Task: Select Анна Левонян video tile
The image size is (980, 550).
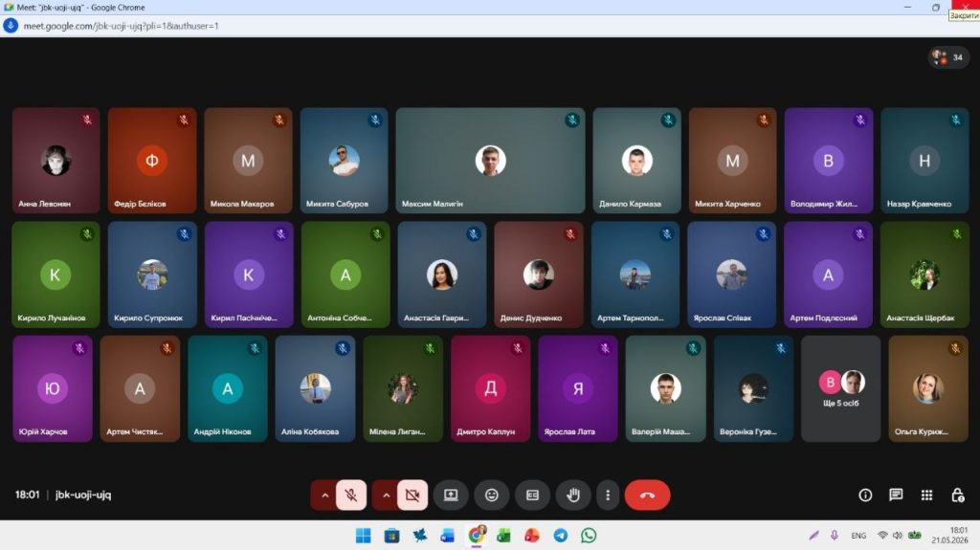Action: click(56, 161)
